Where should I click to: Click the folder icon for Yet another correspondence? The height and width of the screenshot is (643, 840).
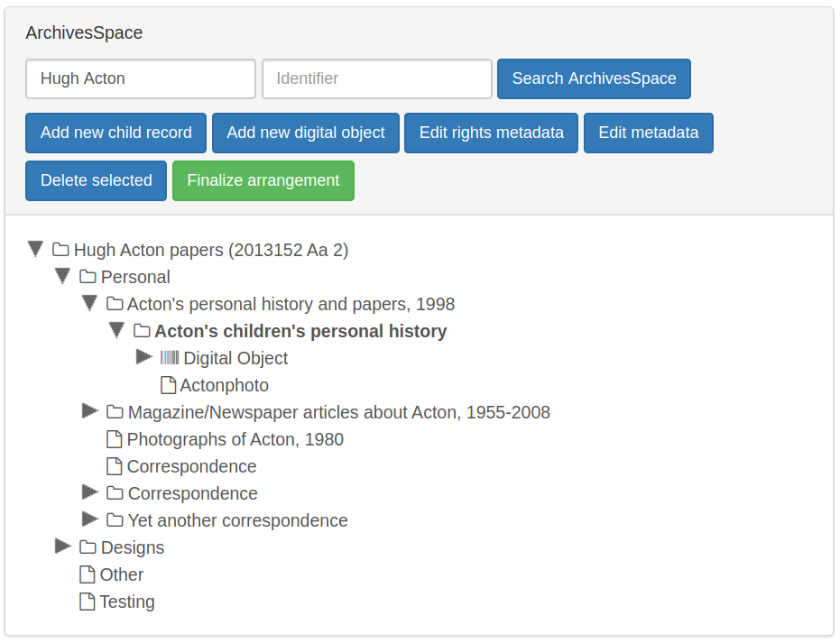pyautogui.click(x=114, y=520)
